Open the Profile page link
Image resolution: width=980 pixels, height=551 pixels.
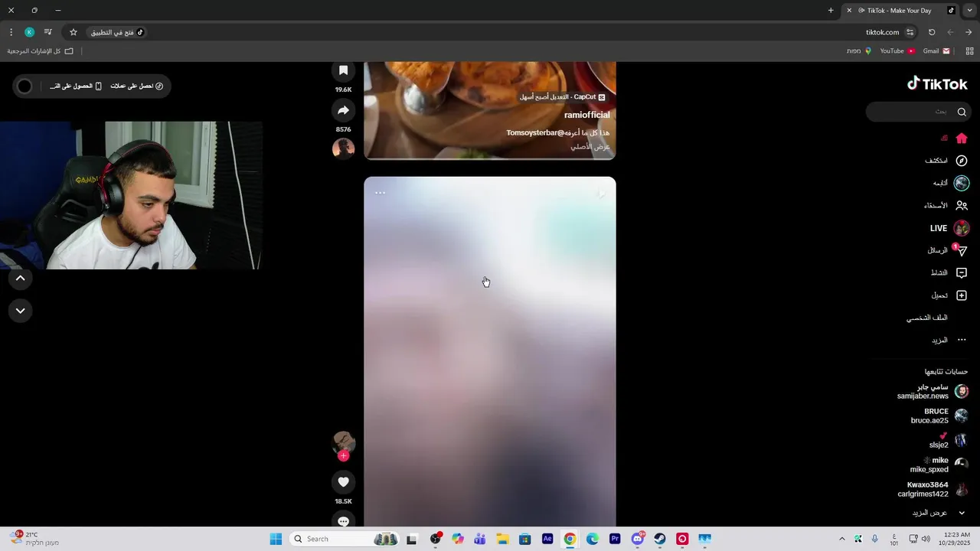pyautogui.click(x=927, y=318)
